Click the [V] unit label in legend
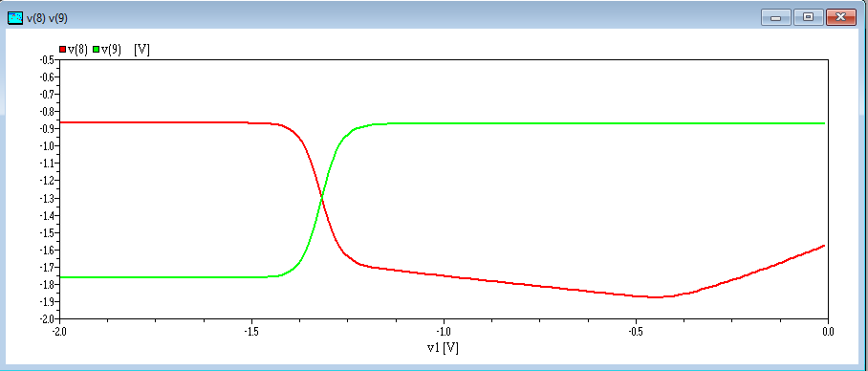 pos(142,50)
